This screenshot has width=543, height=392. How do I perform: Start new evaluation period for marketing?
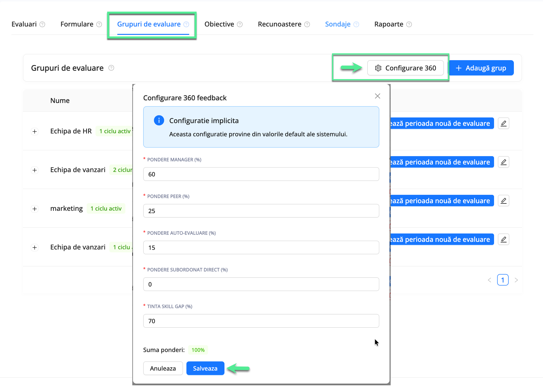click(x=442, y=201)
